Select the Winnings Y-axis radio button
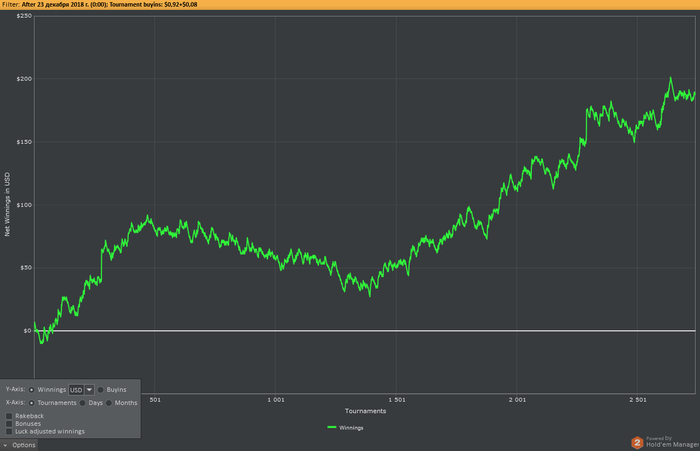The width and height of the screenshot is (700, 451). pyautogui.click(x=32, y=390)
